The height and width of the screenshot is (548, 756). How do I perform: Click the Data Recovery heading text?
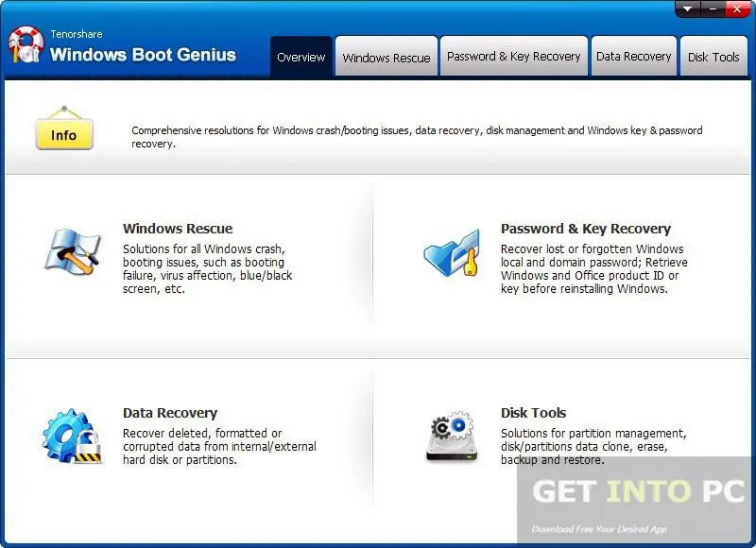click(170, 413)
